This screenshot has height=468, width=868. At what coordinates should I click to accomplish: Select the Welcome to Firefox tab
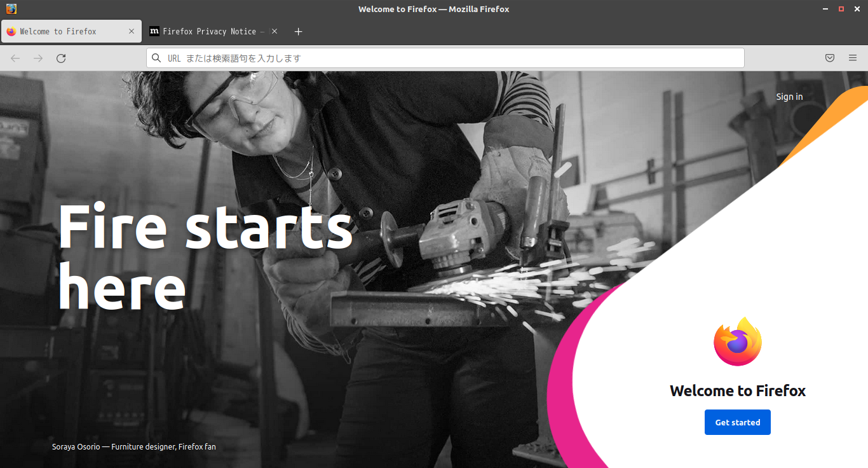[x=71, y=31]
